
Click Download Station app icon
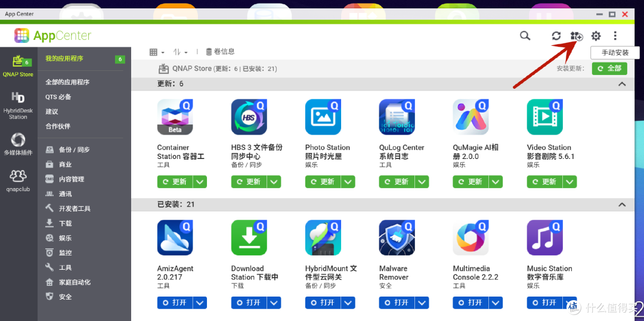[249, 238]
